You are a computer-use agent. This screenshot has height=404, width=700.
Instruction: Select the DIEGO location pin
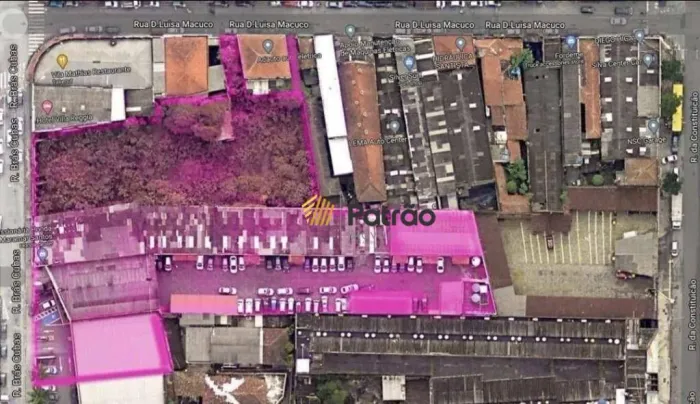(640, 35)
